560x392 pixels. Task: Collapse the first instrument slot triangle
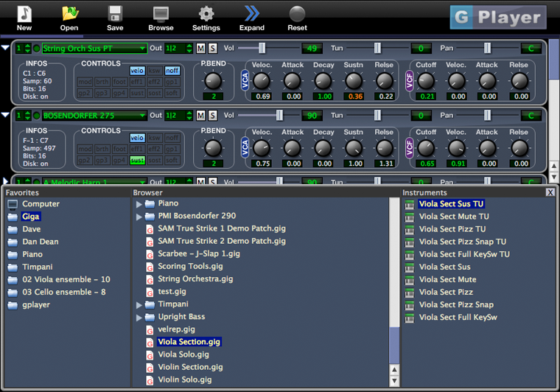click(6, 49)
